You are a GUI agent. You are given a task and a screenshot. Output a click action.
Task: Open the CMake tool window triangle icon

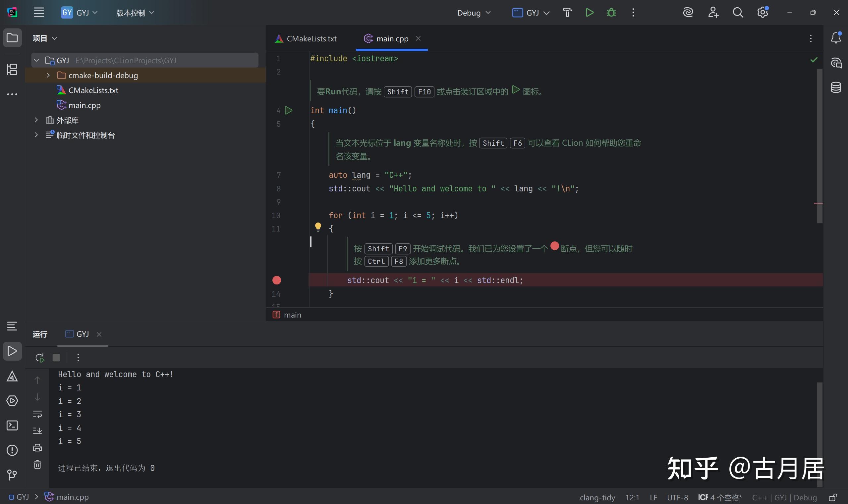pos(12,376)
